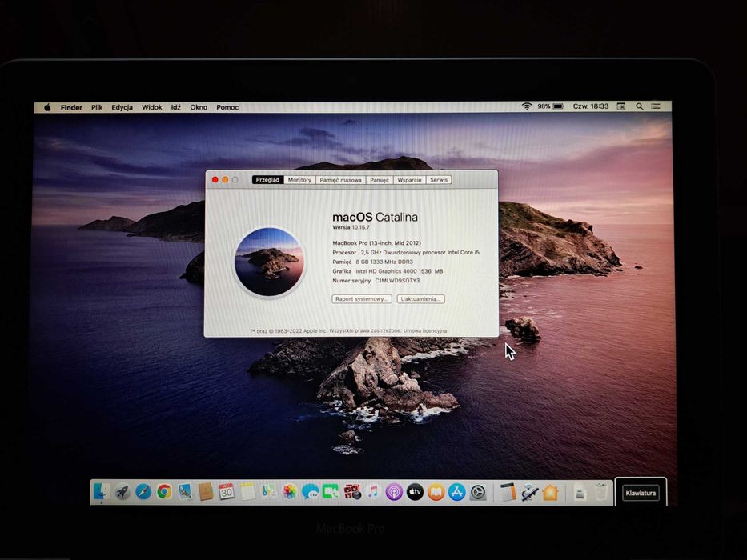747x560 pixels.
Task: Open the document stack beside Trash
Action: tap(580, 492)
